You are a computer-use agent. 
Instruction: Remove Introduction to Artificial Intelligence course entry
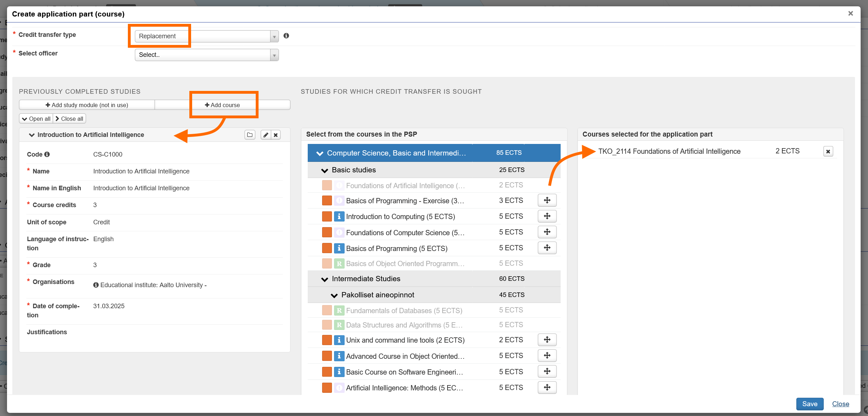click(x=276, y=135)
